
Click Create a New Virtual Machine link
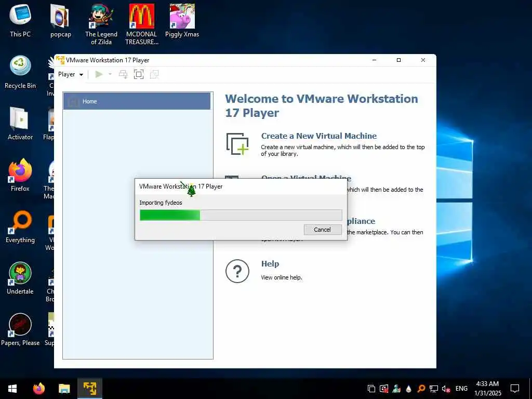tap(319, 136)
